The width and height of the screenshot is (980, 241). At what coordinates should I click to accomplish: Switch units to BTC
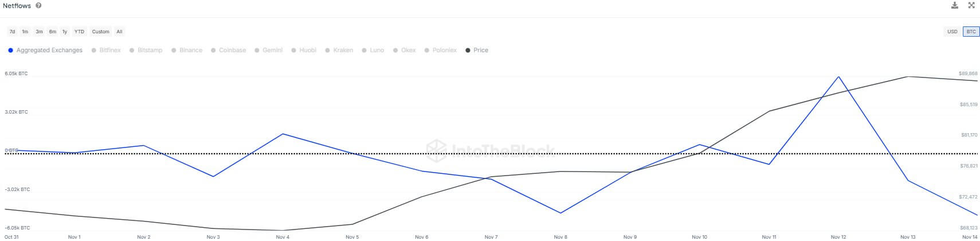coord(971,32)
